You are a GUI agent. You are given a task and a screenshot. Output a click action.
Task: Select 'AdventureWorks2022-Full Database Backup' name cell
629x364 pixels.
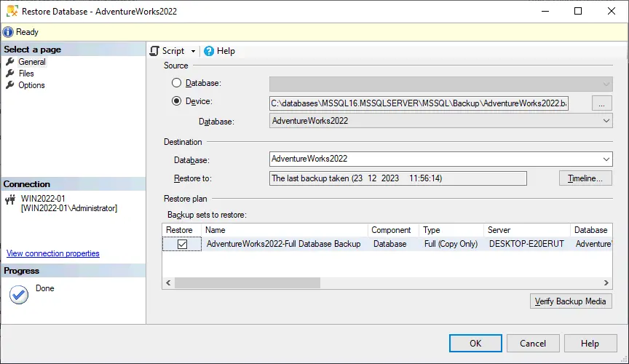(284, 244)
